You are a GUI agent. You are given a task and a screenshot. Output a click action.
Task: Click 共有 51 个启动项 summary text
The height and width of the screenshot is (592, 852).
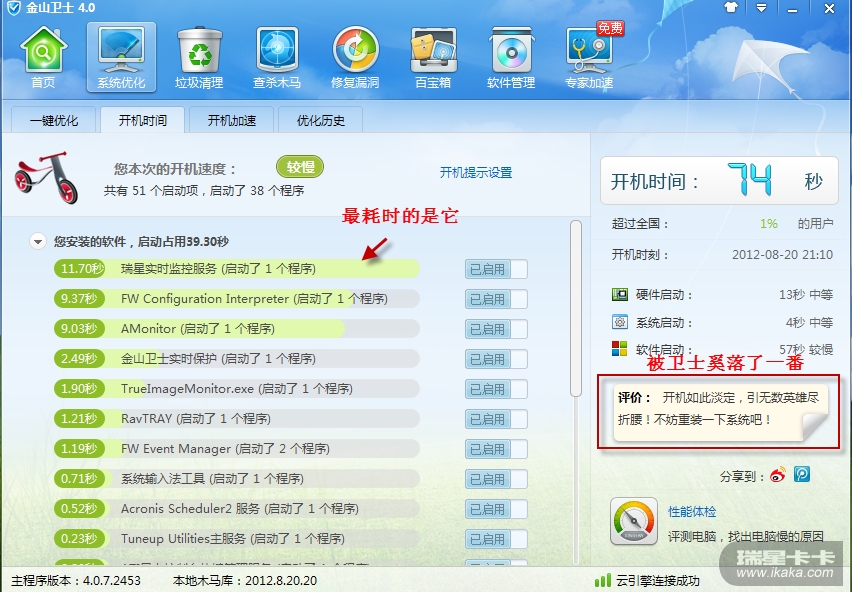204,191
